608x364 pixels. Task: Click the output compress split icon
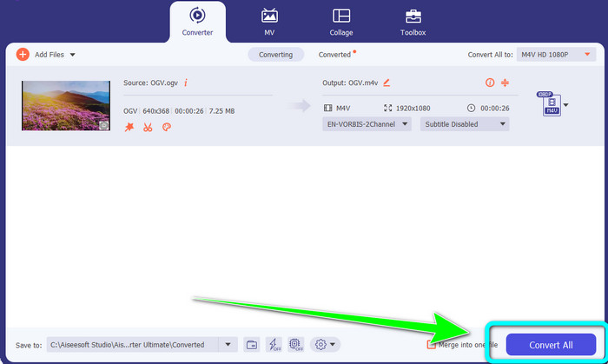[x=505, y=83]
